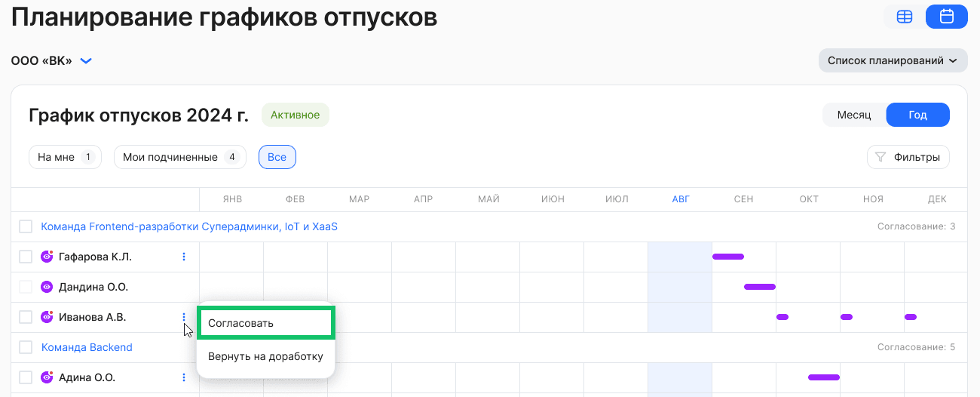This screenshot has height=397, width=980.
Task: Click the Активное status badge
Action: pyautogui.click(x=296, y=115)
